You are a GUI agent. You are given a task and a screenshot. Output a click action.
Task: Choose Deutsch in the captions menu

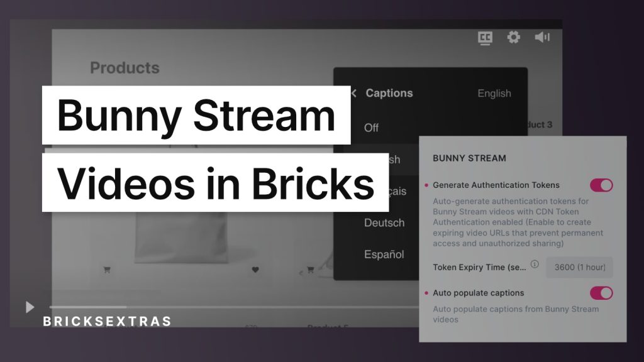click(384, 223)
